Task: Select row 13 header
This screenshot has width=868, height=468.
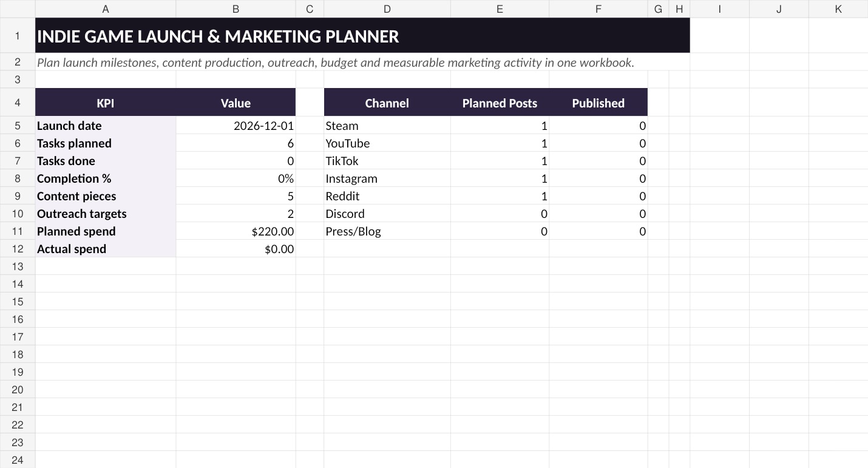Action: 18,266
